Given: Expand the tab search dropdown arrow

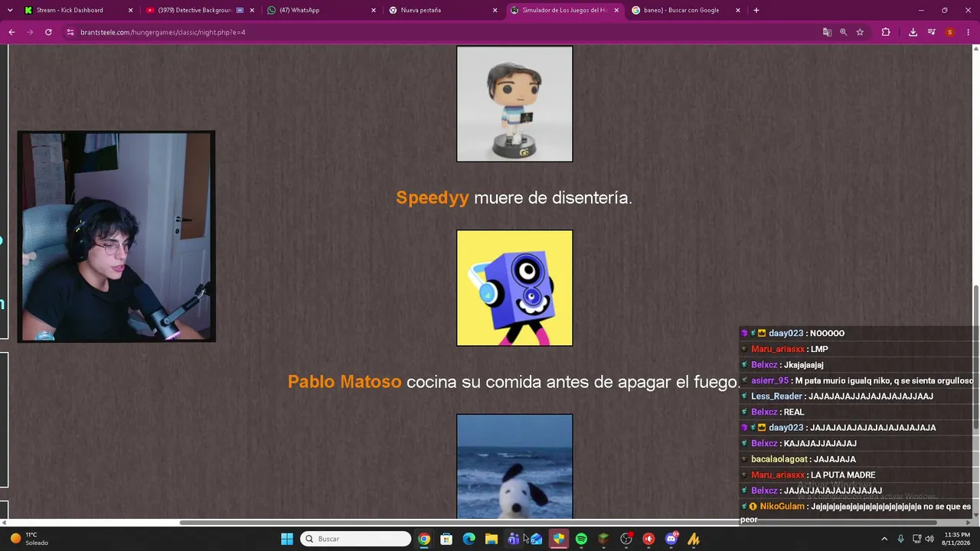Looking at the screenshot, I should (x=10, y=10).
